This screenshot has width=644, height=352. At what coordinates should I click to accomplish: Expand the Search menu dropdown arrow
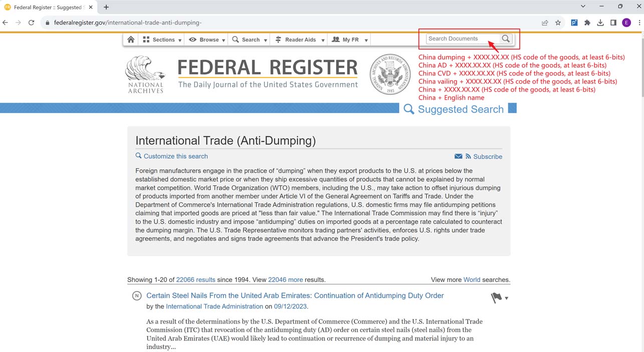pyautogui.click(x=265, y=40)
